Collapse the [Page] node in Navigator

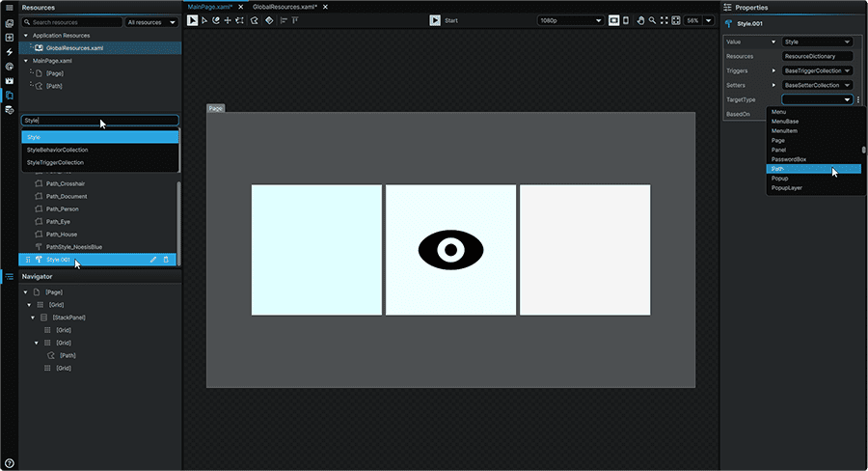pos(25,292)
